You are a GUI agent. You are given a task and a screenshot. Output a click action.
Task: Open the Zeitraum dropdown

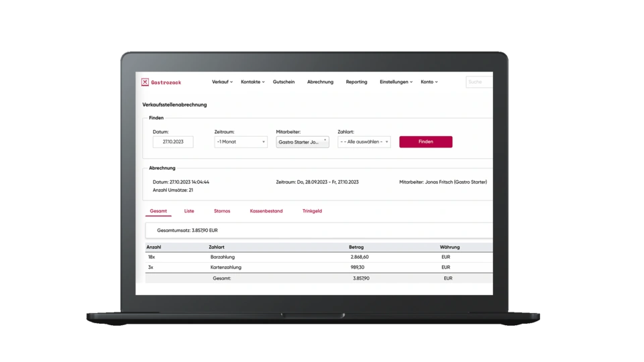240,142
